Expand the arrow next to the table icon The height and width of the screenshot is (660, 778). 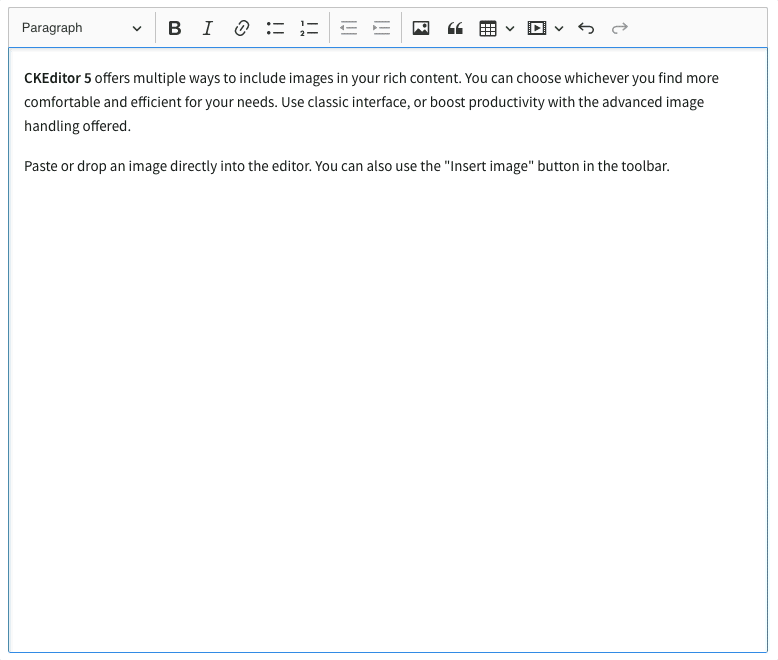(x=510, y=28)
